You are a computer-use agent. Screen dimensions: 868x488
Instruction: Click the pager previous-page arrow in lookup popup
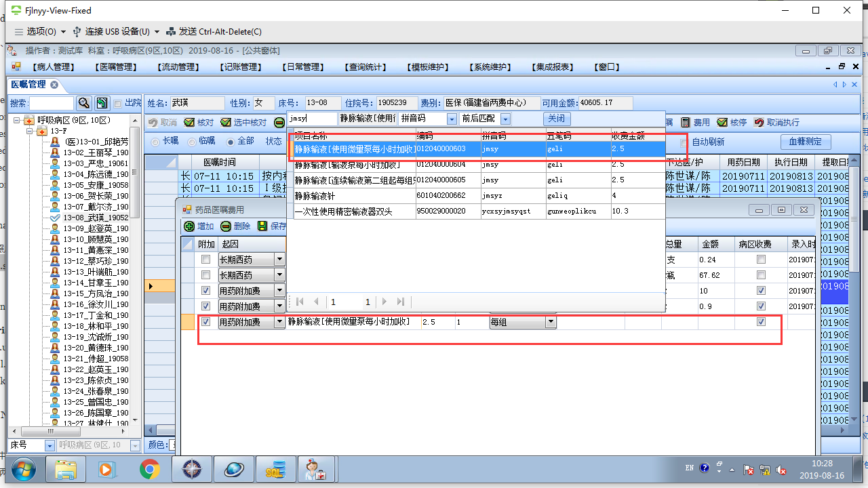(x=315, y=302)
